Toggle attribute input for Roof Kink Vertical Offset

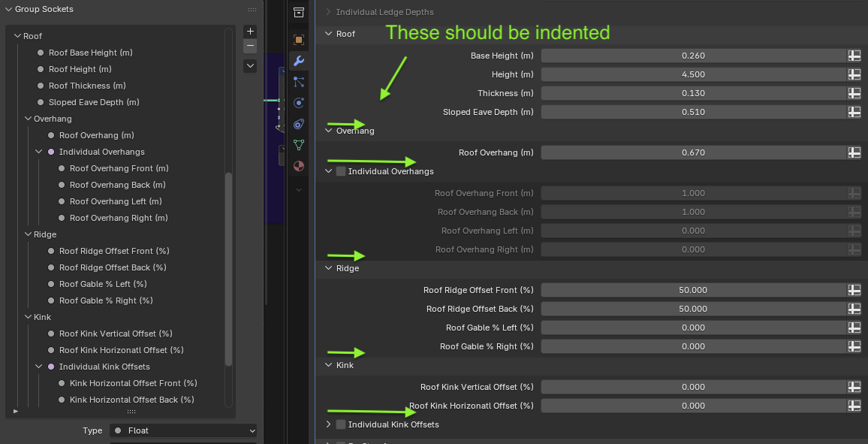coord(854,387)
